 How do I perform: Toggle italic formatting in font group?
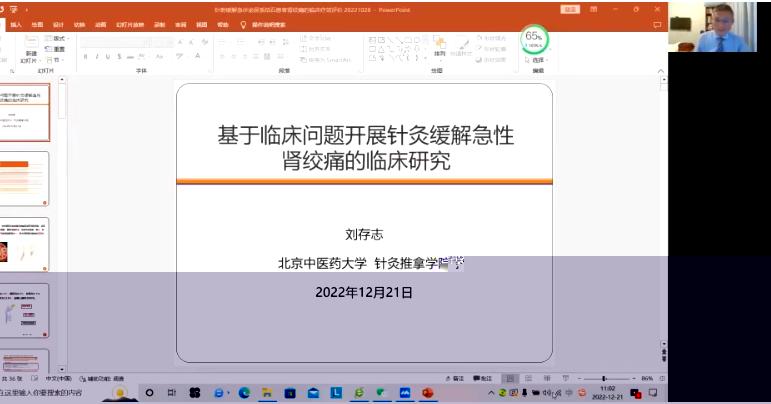97,56
